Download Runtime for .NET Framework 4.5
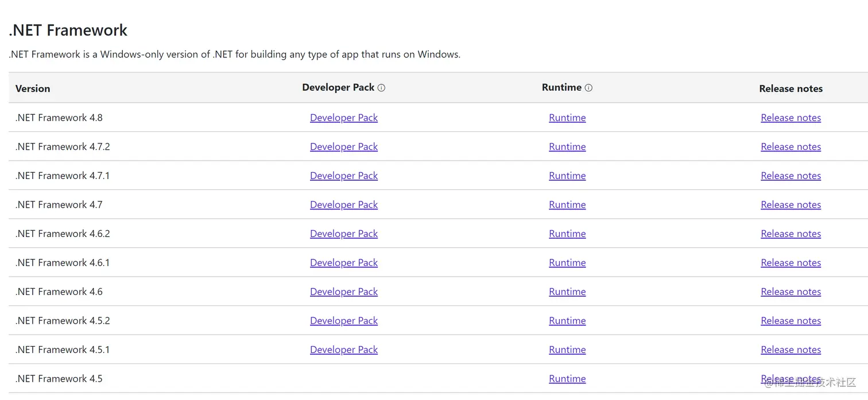Screen dimensions: 868x400 coord(567,379)
